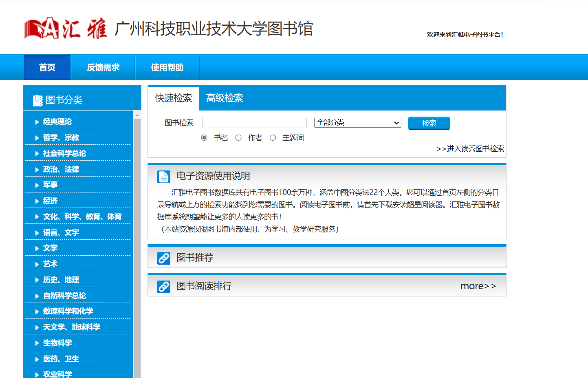Viewport: 588px width, 378px height.
Task: Click the 图书阅读排行 link icon
Action: pos(163,287)
